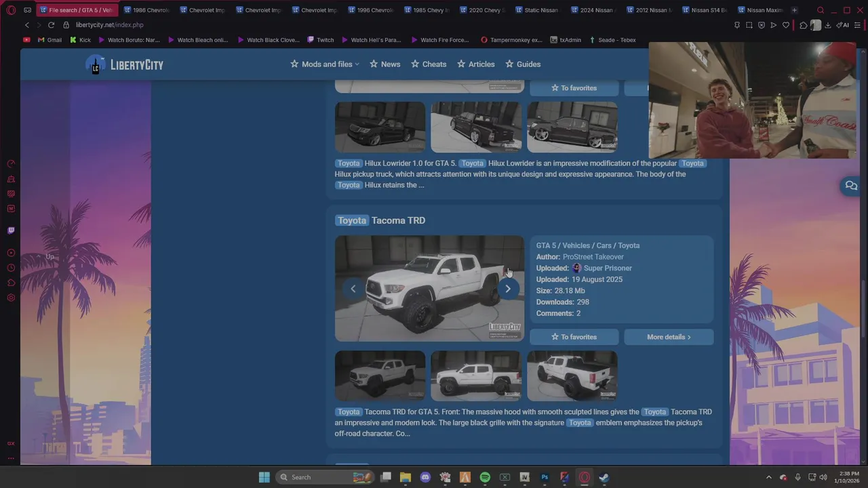Image resolution: width=868 pixels, height=488 pixels.
Task: Open File Explorer from the taskbar
Action: (405, 477)
